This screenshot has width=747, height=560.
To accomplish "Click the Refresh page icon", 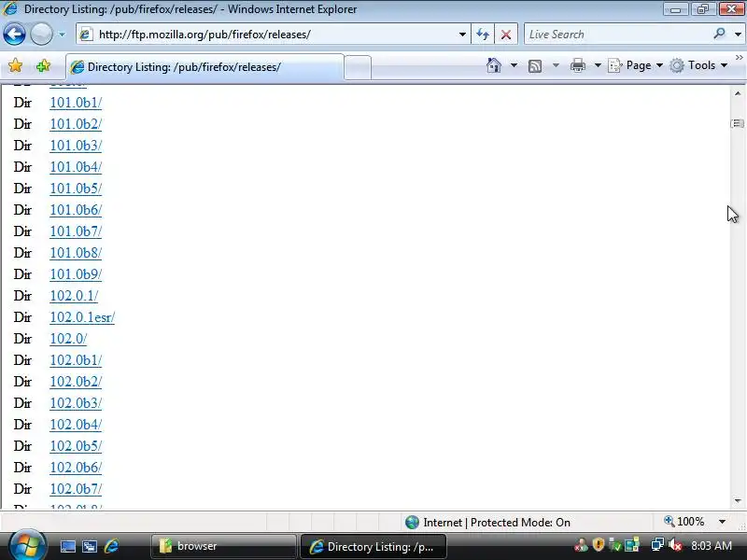I will [483, 35].
